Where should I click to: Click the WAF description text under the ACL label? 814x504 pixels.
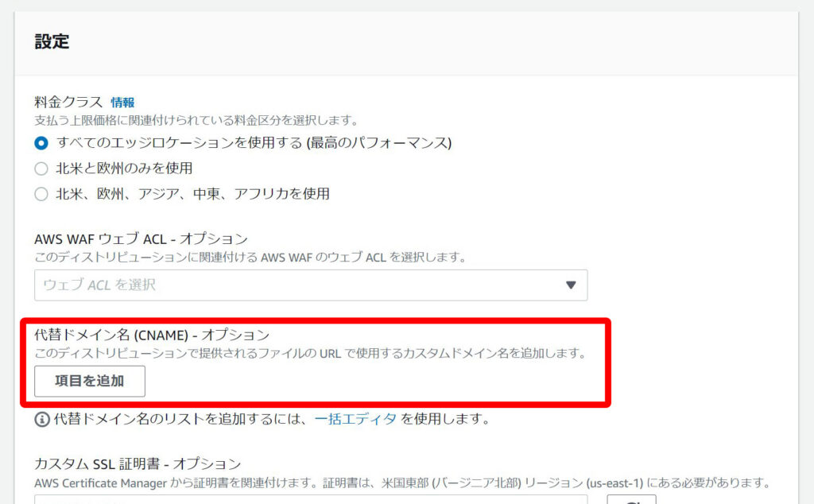(250, 258)
